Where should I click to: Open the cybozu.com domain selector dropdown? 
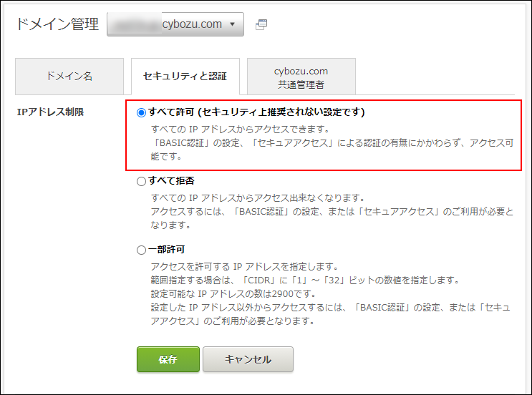[x=175, y=24]
